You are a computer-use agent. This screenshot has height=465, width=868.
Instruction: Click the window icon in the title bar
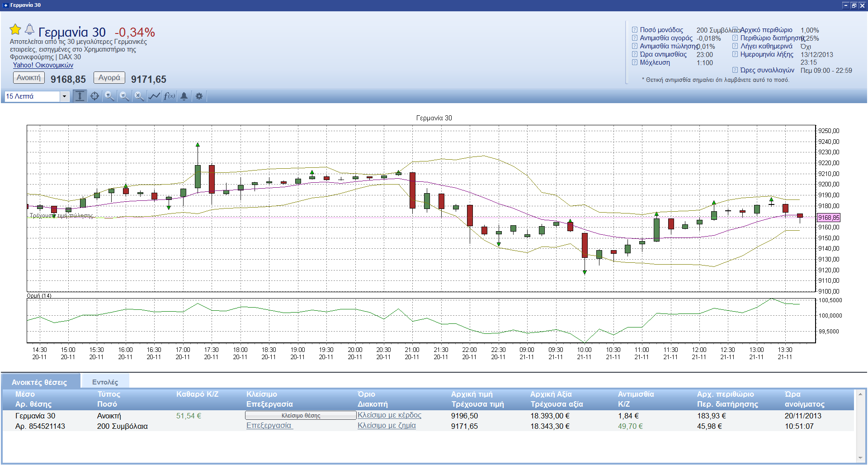pyautogui.click(x=5, y=5)
